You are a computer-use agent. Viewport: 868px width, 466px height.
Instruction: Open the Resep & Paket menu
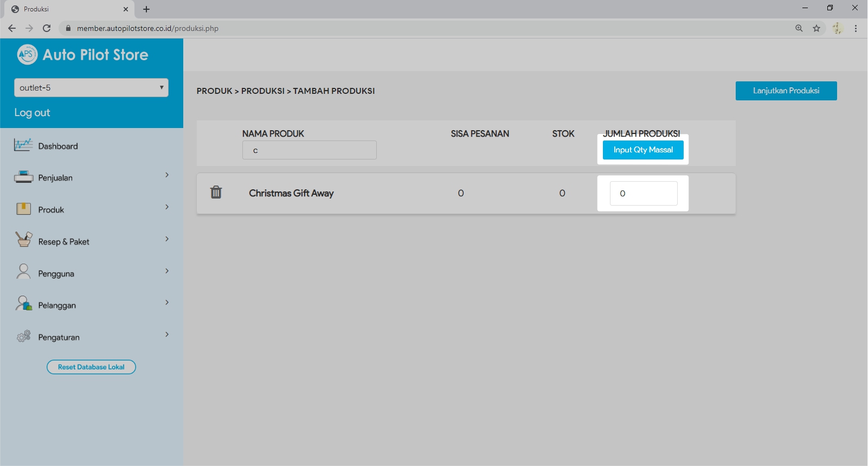pyautogui.click(x=64, y=242)
